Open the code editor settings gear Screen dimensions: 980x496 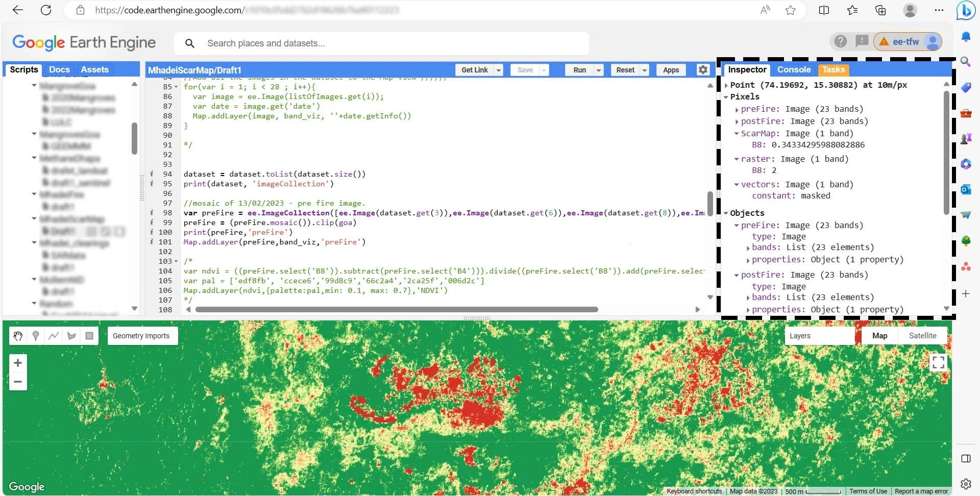702,70
